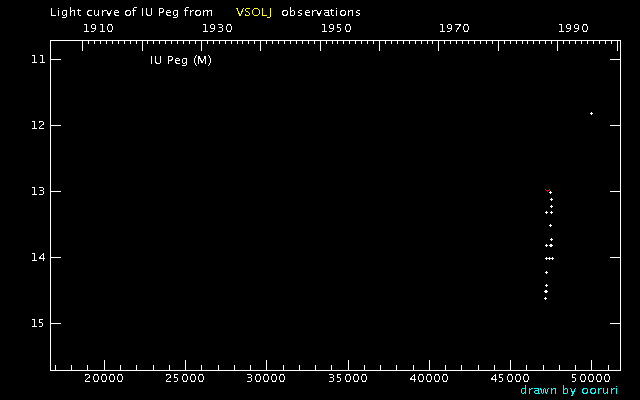Click the 'Light curve of IU Peg from' title
The image size is (640, 400).
coord(131,13)
